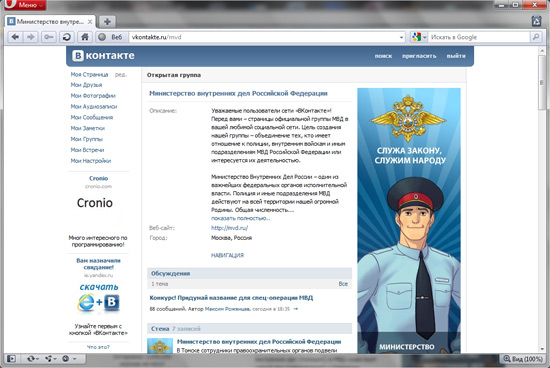Click выйти to log out
This screenshot has height=368, width=550.
pos(456,56)
